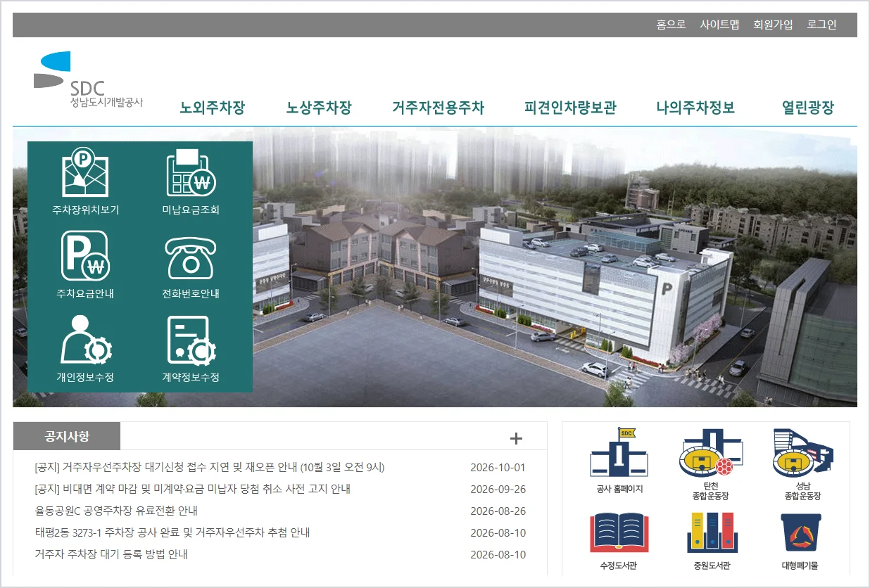Open the 전화번호안내 telephone icon
Image resolution: width=870 pixels, height=588 pixels.
tap(191, 258)
